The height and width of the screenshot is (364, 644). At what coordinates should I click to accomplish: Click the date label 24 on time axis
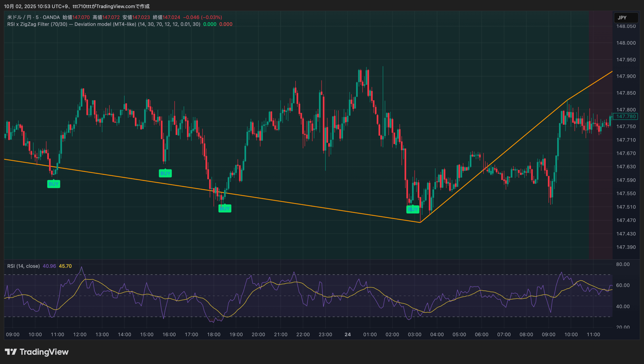347,334
